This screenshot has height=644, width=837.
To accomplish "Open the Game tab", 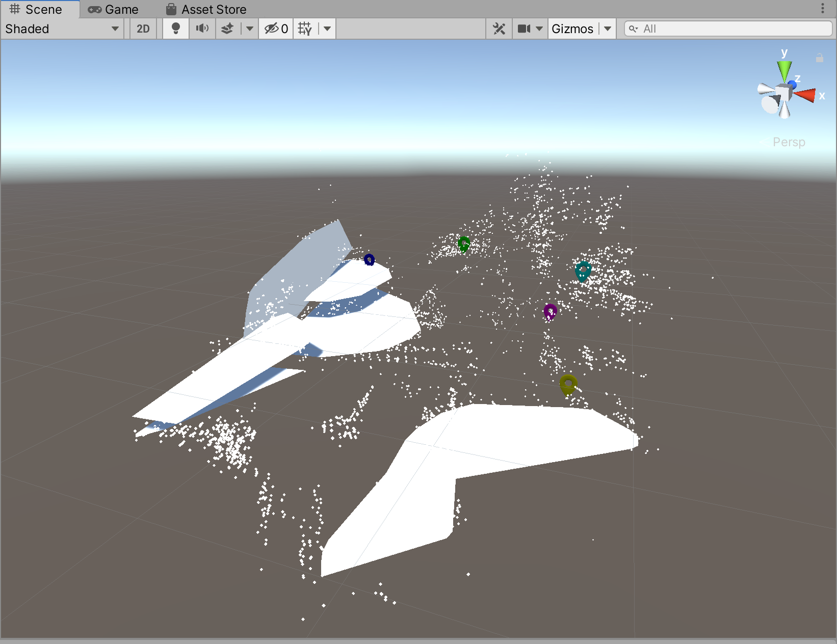I will tap(113, 9).
